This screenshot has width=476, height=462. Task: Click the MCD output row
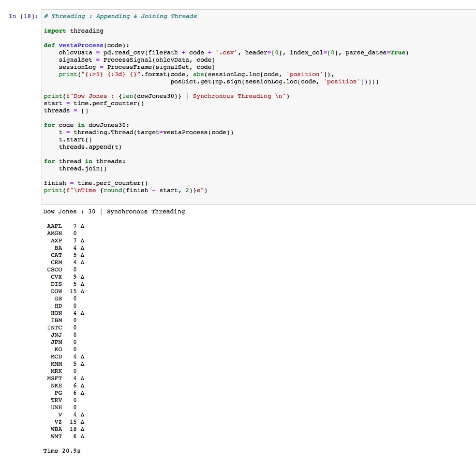click(x=67, y=357)
